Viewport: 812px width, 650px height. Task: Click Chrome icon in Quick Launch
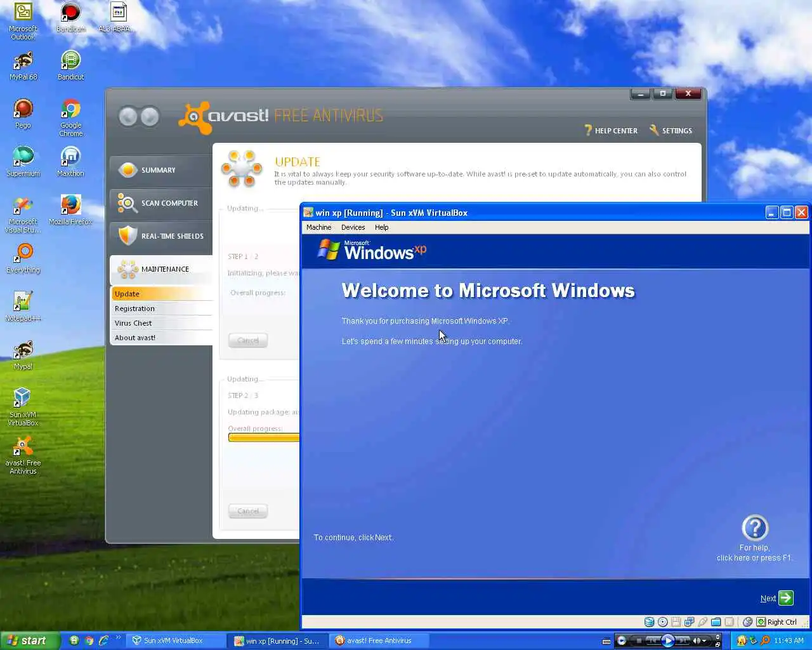coord(89,640)
